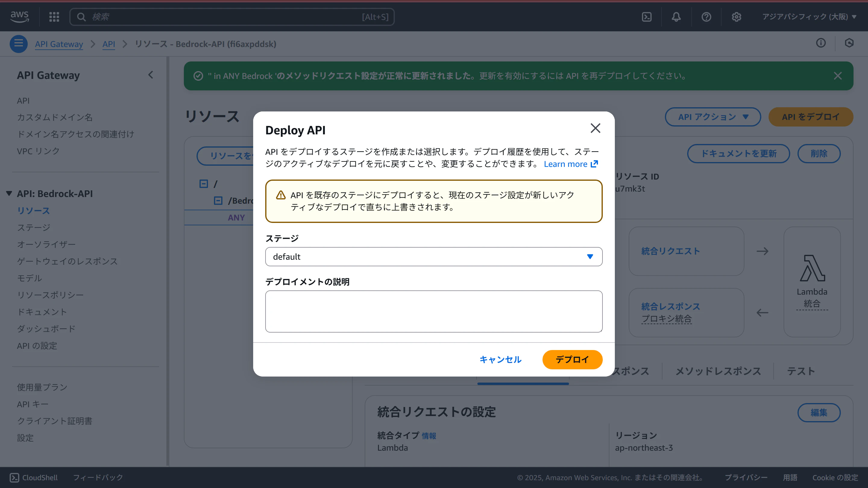Open the AWS services grid menu
The width and height of the screenshot is (868, 488).
coord(54,17)
